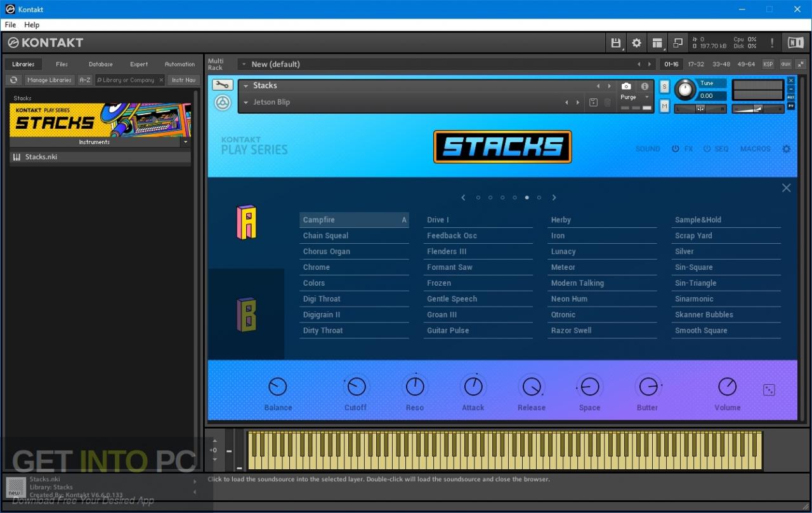
Task: Switch to Expert tab
Action: pos(139,64)
